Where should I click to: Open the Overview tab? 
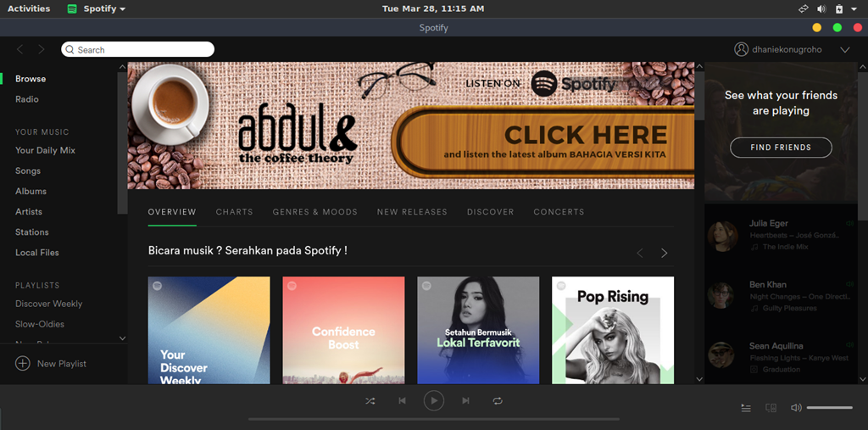coord(172,212)
